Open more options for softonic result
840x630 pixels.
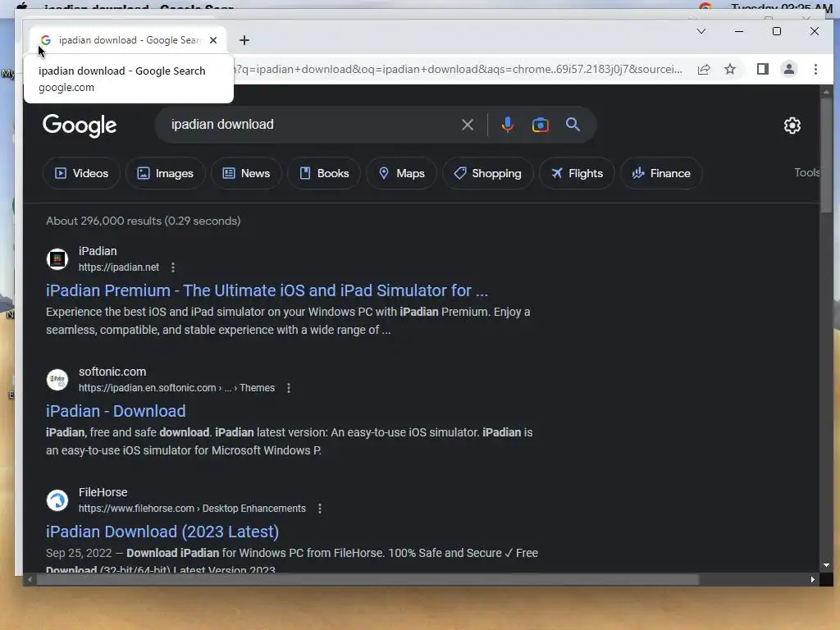click(x=288, y=388)
